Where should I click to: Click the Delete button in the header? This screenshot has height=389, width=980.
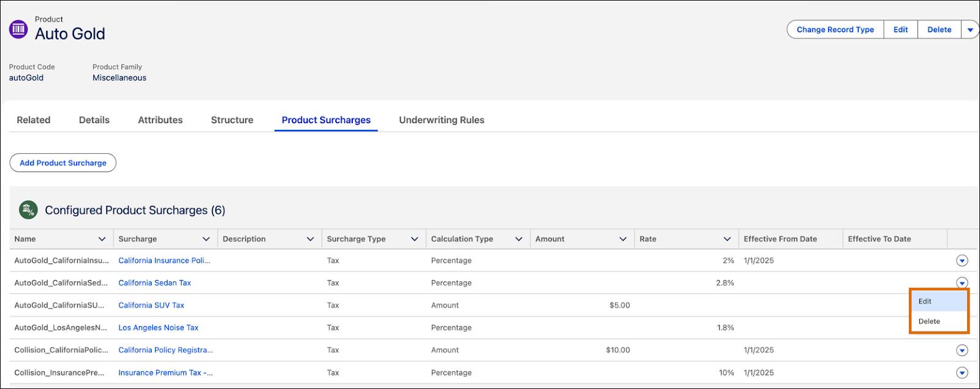click(x=939, y=29)
